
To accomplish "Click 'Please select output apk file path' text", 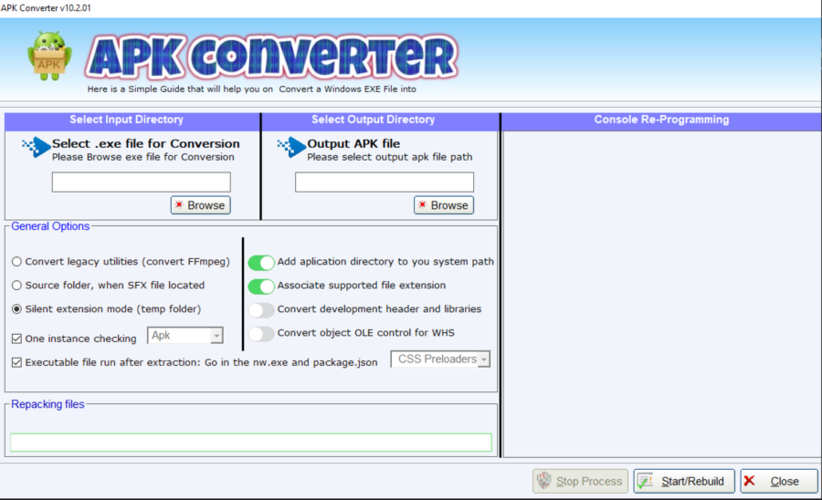I will pyautogui.click(x=390, y=157).
